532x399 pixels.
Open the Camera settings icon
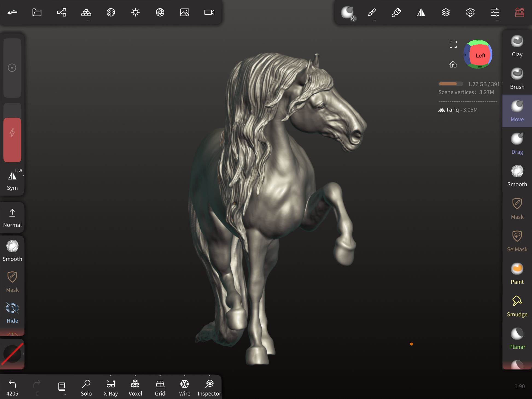point(209,12)
